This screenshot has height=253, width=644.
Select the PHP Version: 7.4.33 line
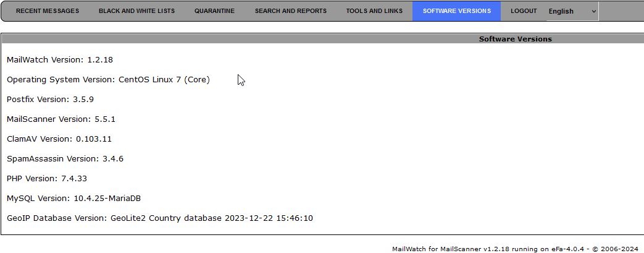click(x=47, y=179)
